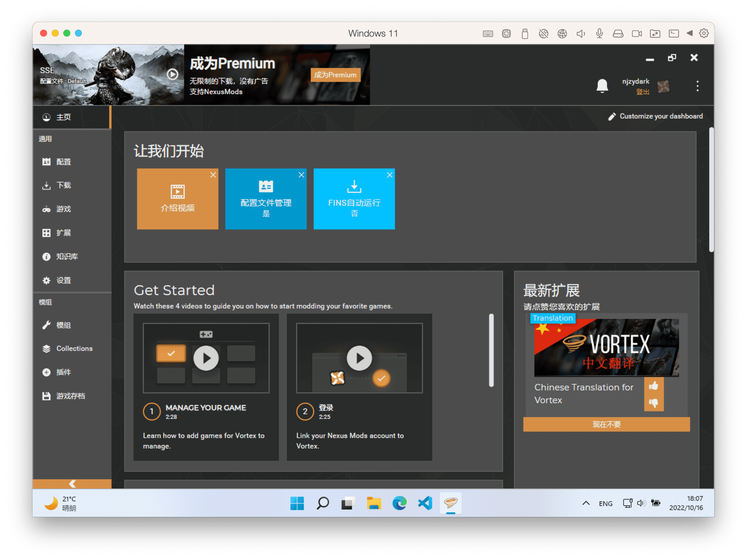Open the 知识库 knowledge base
This screenshot has height=560, width=747.
[72, 257]
